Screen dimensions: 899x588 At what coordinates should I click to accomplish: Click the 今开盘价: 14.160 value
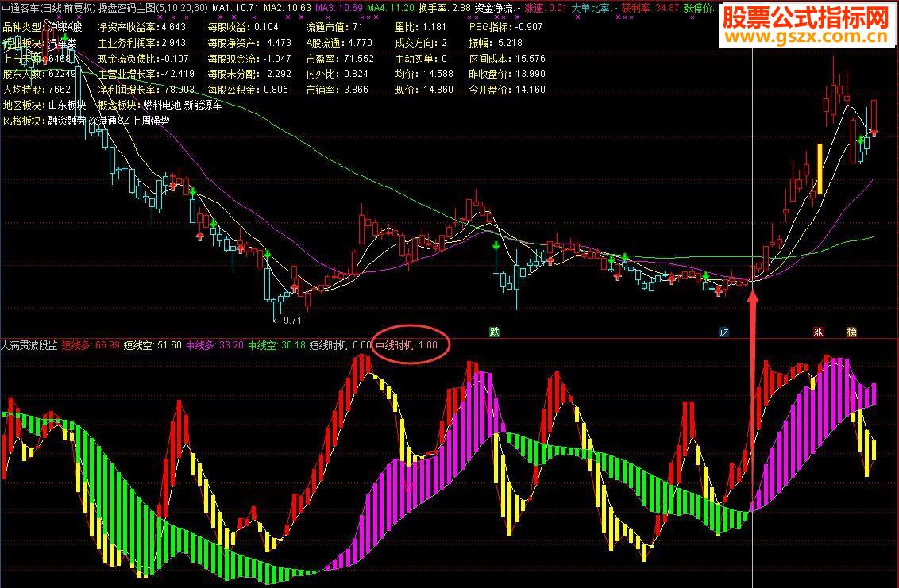507,90
